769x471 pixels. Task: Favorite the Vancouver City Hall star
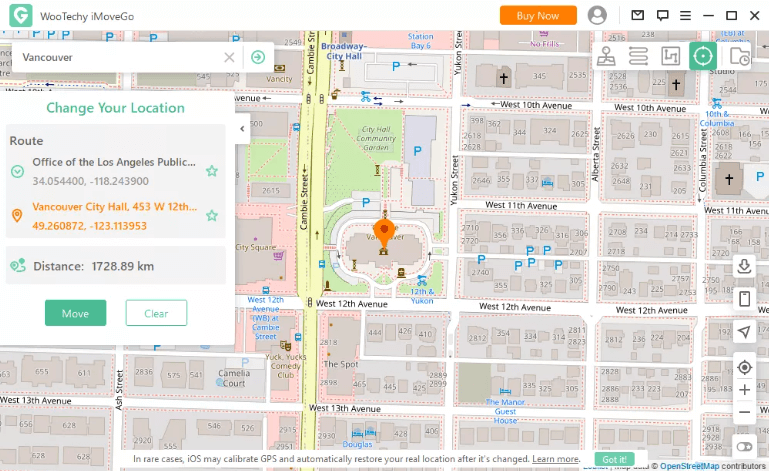(x=212, y=215)
